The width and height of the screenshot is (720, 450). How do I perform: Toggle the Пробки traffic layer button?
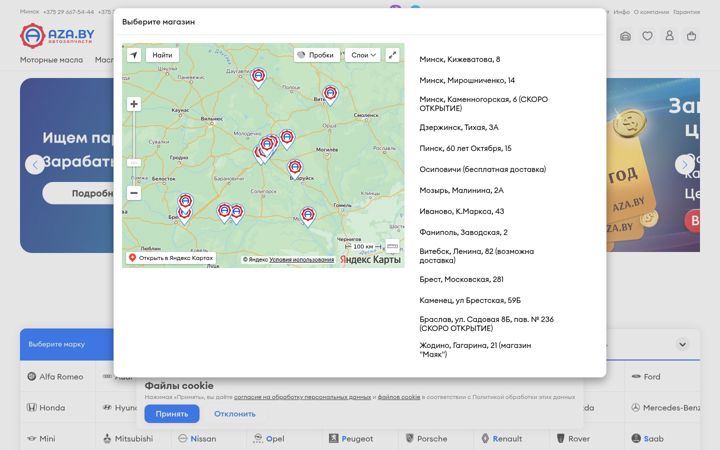pos(316,55)
